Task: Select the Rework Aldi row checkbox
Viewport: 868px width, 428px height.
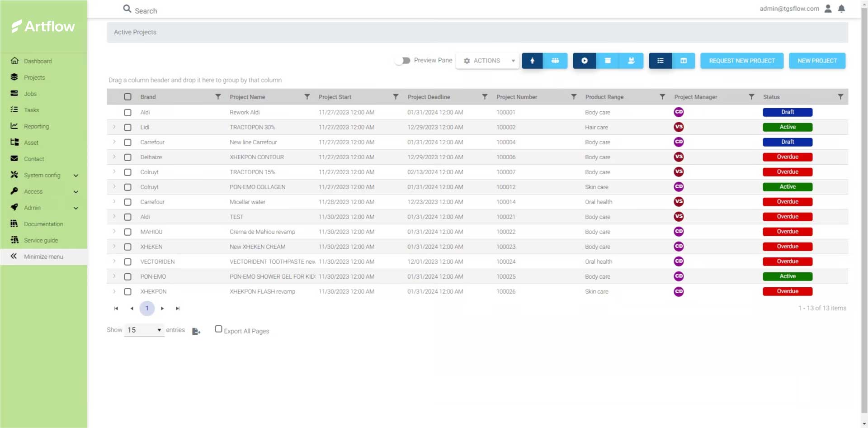Action: 127,112
